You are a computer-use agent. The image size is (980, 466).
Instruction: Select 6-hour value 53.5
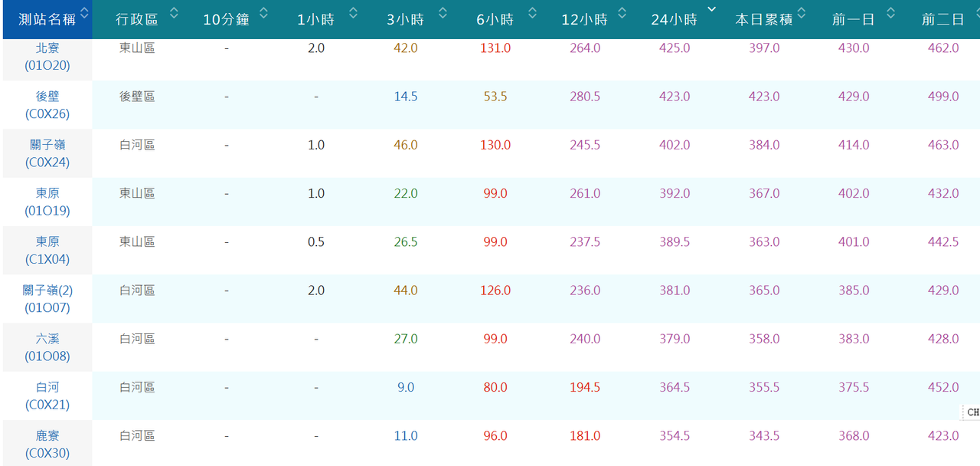pyautogui.click(x=495, y=97)
